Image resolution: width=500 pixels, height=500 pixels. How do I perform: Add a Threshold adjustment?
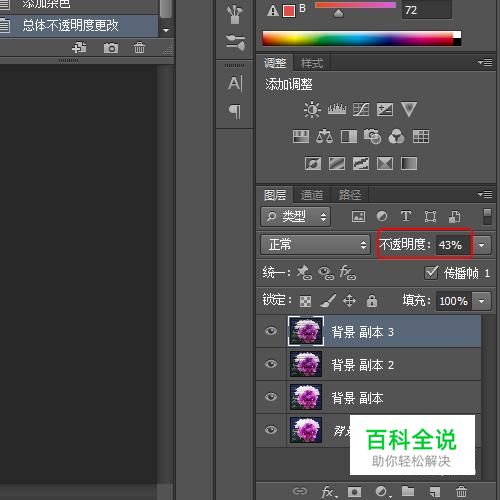[361, 164]
